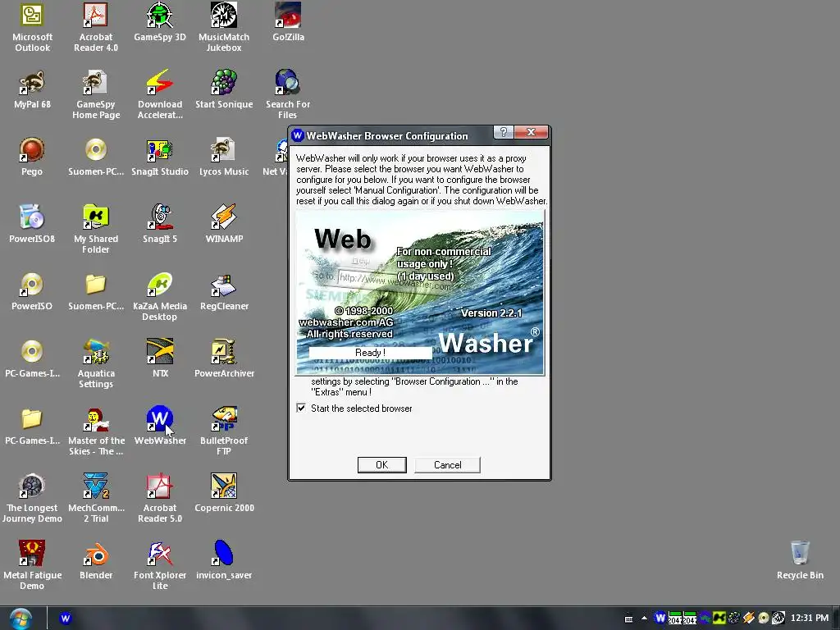Click the GameSpy Home Page shortcut
The image size is (840, 630).
96,94
